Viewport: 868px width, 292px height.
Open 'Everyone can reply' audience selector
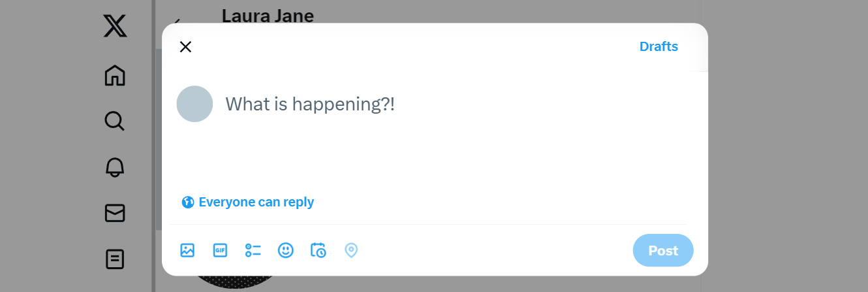248,202
